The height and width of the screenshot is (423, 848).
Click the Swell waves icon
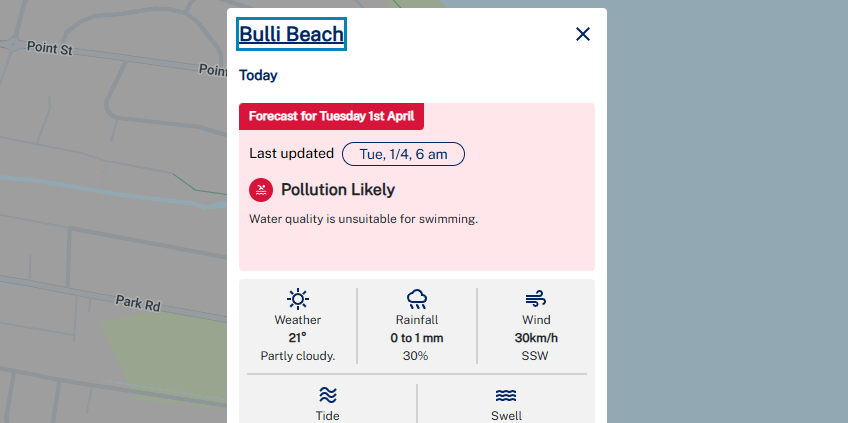pyautogui.click(x=506, y=396)
